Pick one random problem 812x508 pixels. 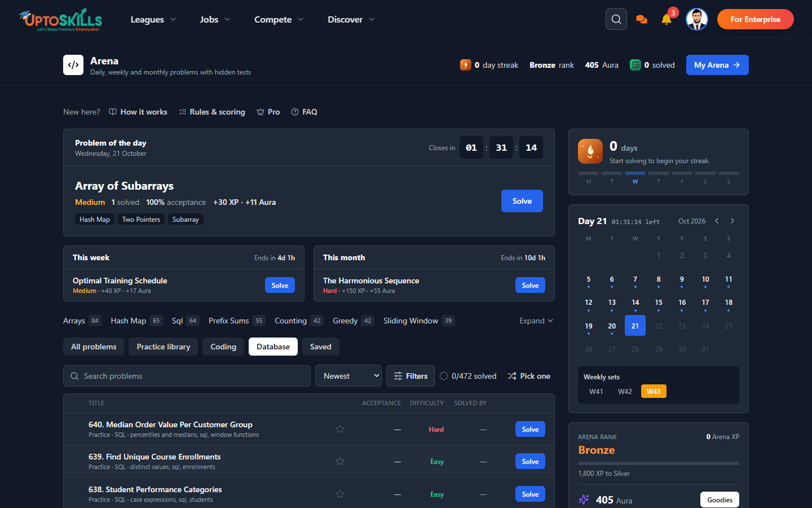[x=529, y=376]
